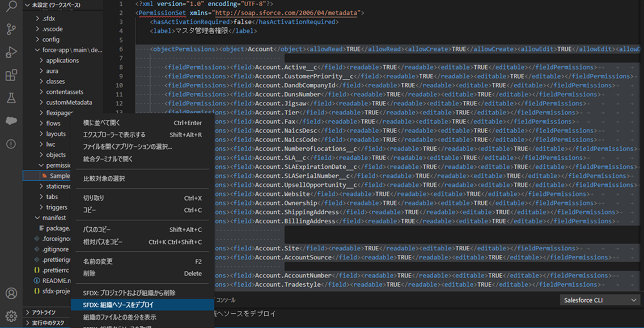
Task: Open the Salesforce CLI output dropdown
Action: 599,300
